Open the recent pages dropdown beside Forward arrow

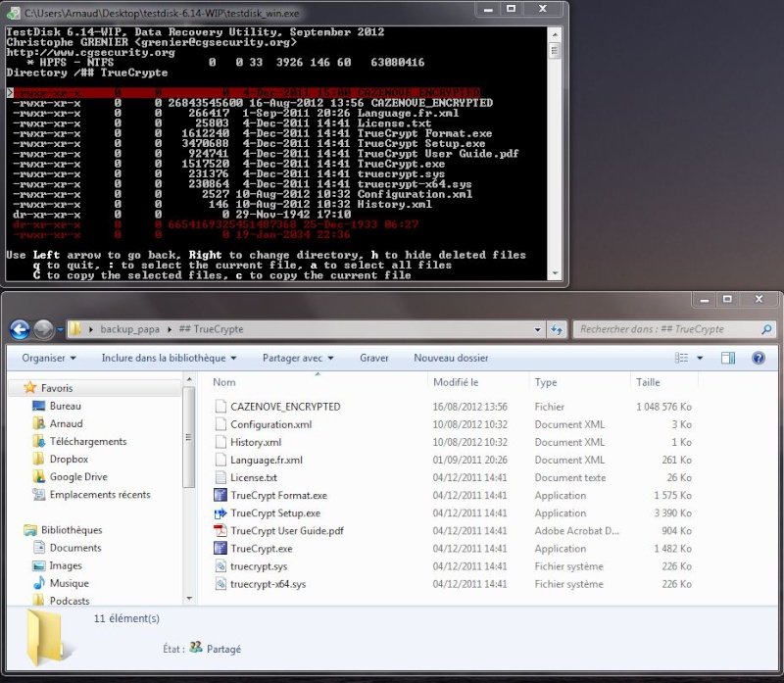[61, 329]
